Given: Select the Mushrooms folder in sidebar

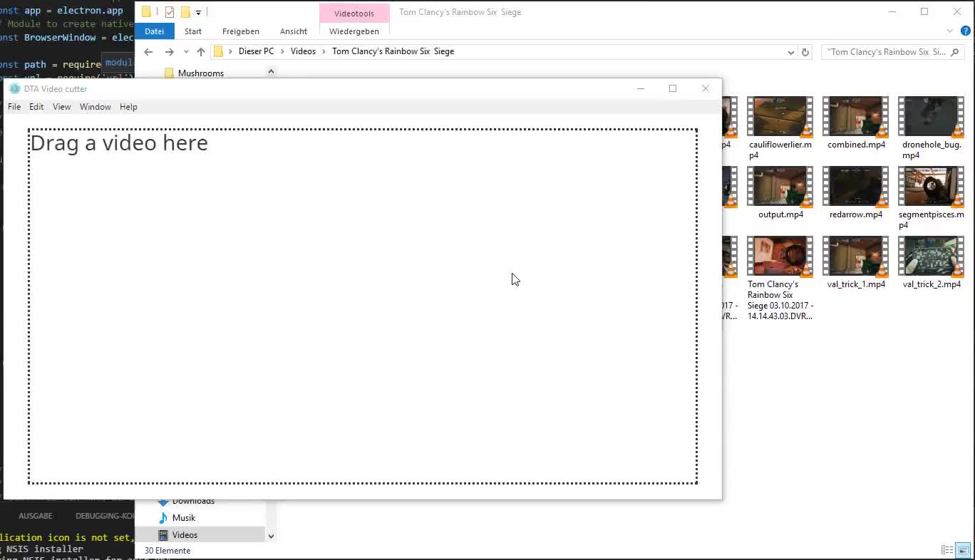Looking at the screenshot, I should [x=200, y=73].
